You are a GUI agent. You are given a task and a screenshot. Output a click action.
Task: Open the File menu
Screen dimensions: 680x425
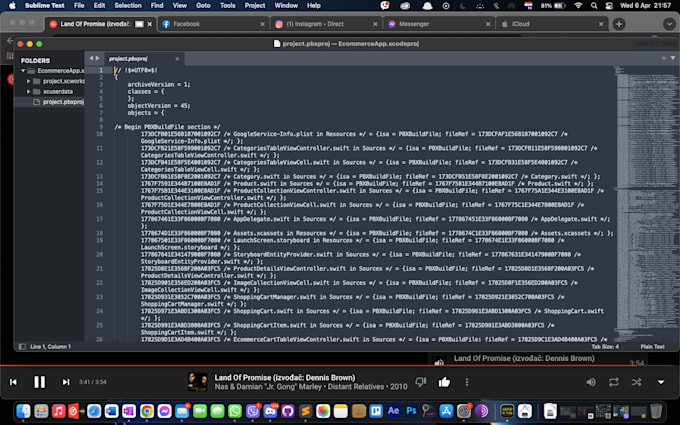point(79,6)
